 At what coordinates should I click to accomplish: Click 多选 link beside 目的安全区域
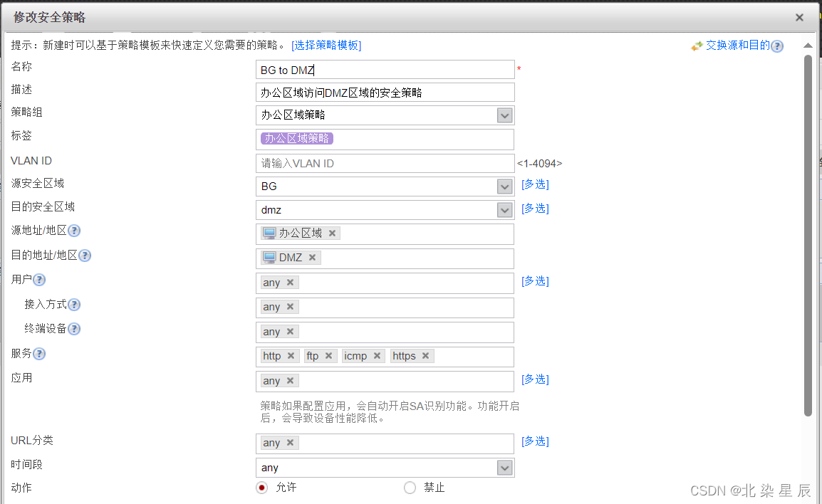tap(535, 209)
